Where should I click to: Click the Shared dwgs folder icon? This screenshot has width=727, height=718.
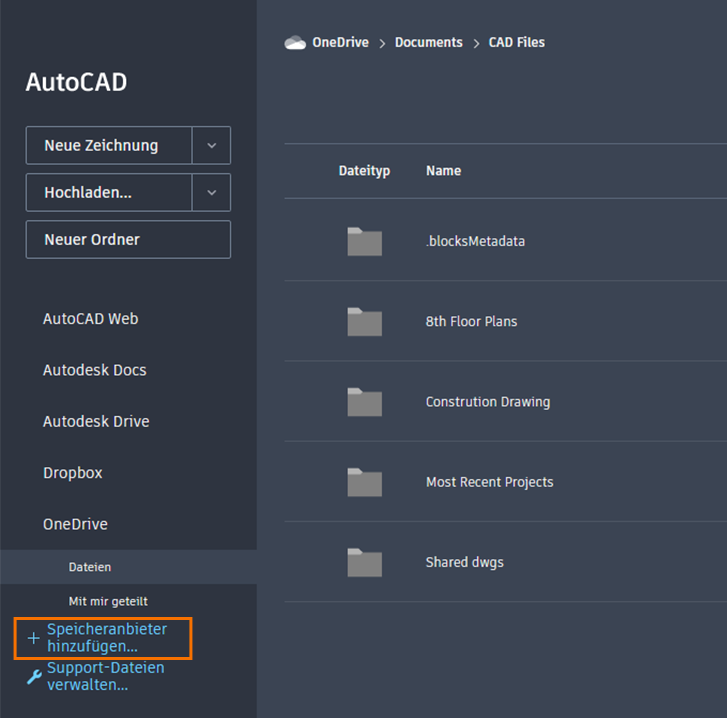point(364,562)
